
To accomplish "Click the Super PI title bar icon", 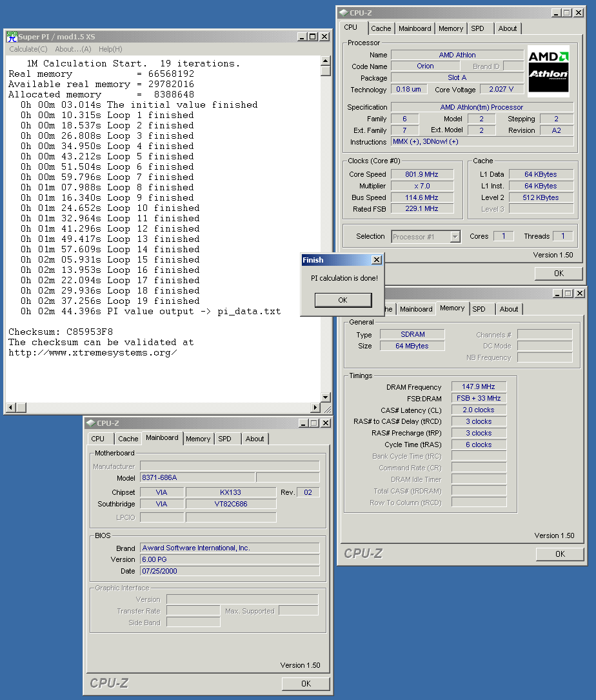I will pos(12,37).
